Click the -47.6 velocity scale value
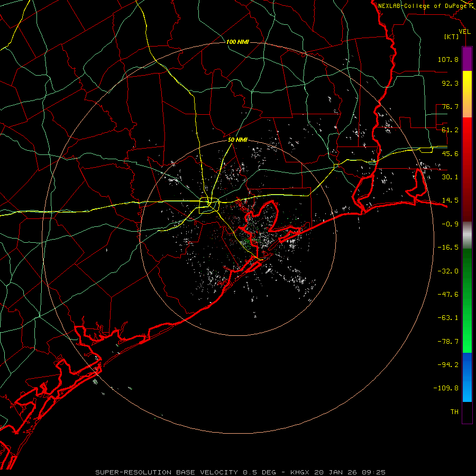The width and height of the screenshot is (476, 476). click(x=448, y=295)
